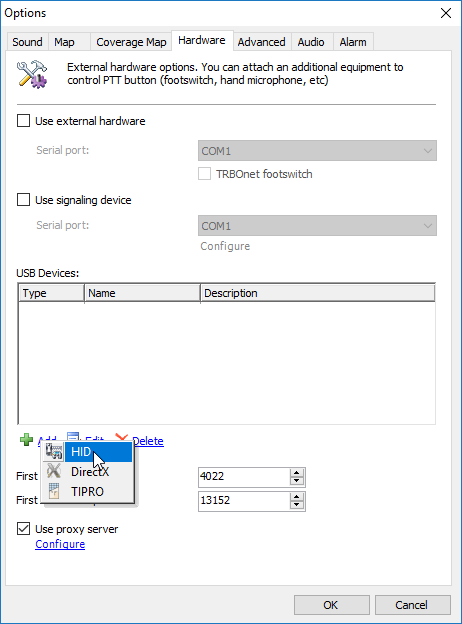Click the TIPRO keypad icon in menu
462x624 pixels.
pos(54,491)
